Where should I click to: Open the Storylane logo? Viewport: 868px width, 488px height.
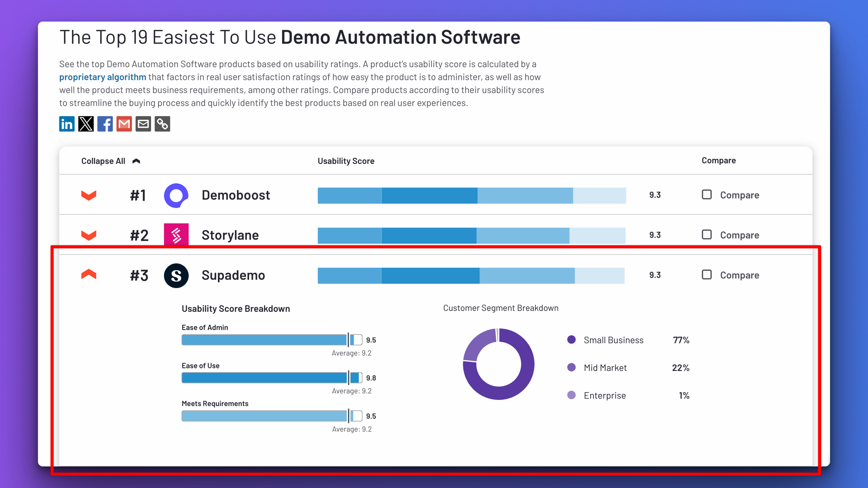pyautogui.click(x=176, y=235)
